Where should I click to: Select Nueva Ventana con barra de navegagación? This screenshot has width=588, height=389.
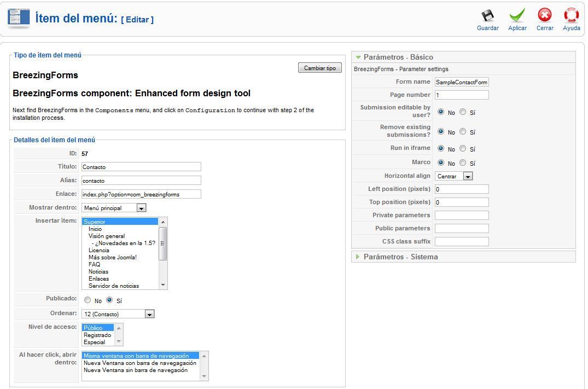(x=141, y=363)
